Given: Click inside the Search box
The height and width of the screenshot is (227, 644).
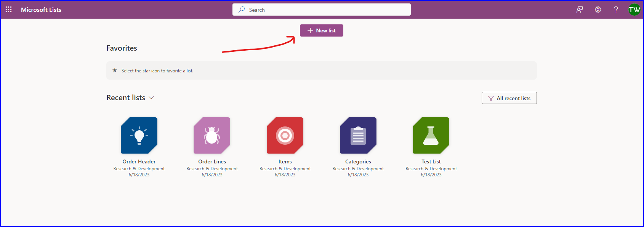Looking at the screenshot, I should (322, 10).
